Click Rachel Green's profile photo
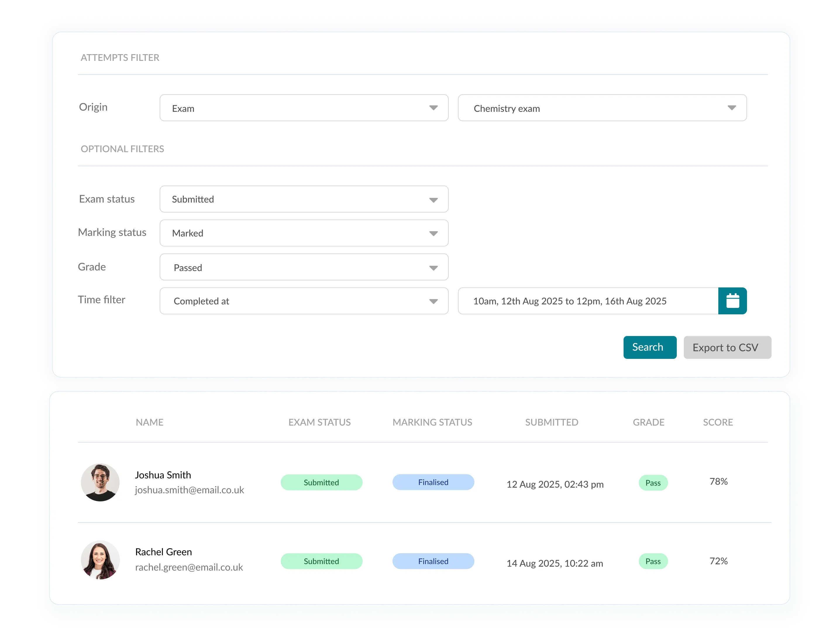Image resolution: width=840 pixels, height=641 pixels. pos(100,559)
